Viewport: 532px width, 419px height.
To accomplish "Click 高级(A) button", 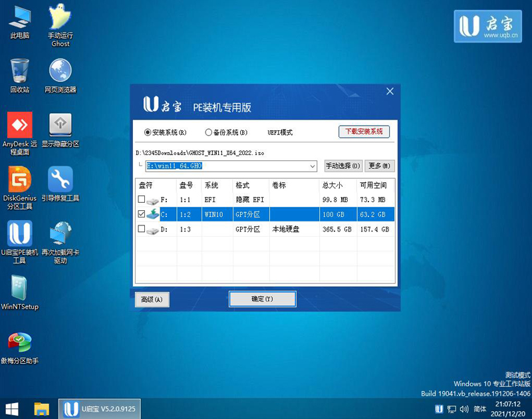I will tap(152, 299).
